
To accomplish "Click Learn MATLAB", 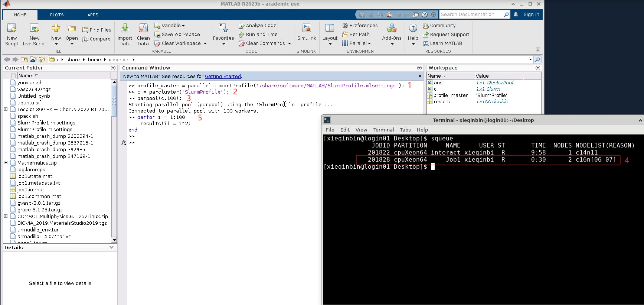I will point(442,43).
